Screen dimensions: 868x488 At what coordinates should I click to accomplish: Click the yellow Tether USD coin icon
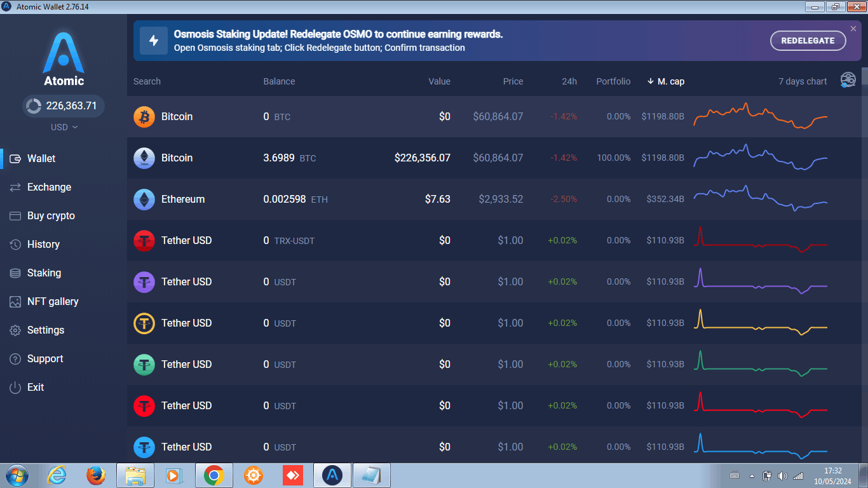coord(144,323)
